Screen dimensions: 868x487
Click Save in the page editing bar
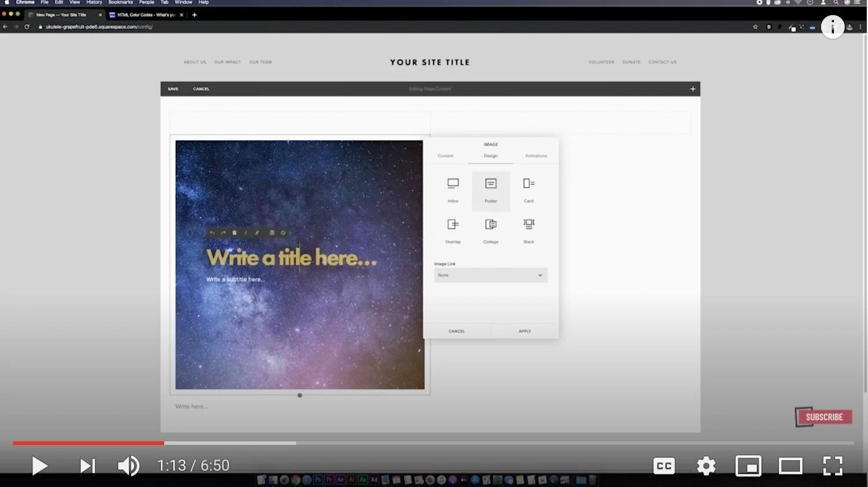[172, 88]
